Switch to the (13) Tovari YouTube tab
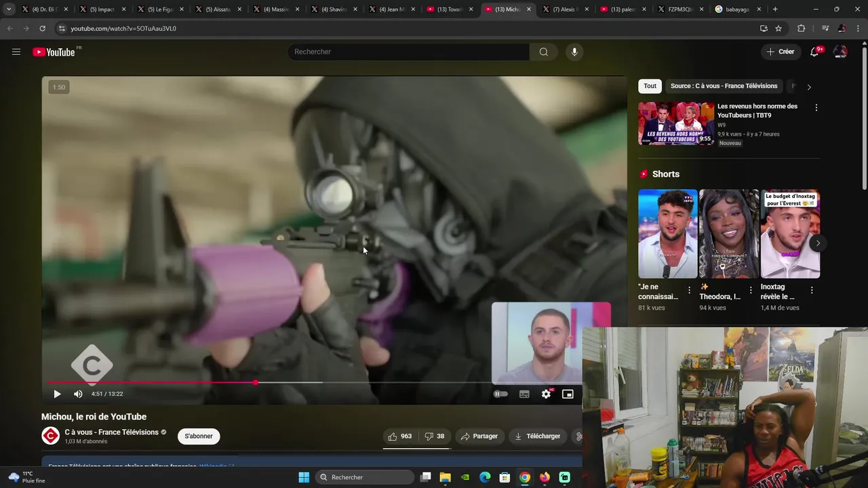 pos(450,9)
